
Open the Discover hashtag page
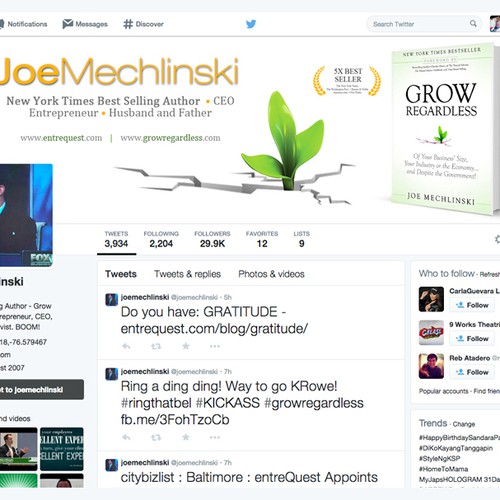tap(143, 24)
